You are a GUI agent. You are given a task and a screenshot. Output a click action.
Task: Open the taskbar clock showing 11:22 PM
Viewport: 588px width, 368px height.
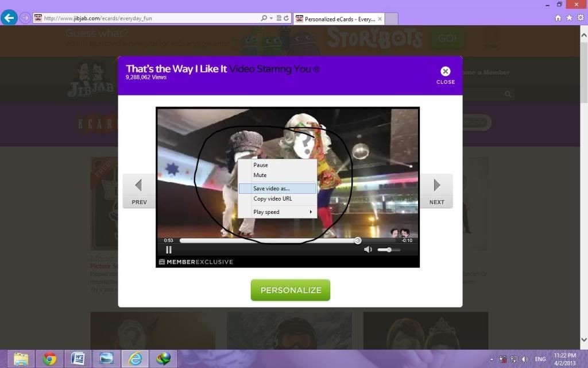565,359
